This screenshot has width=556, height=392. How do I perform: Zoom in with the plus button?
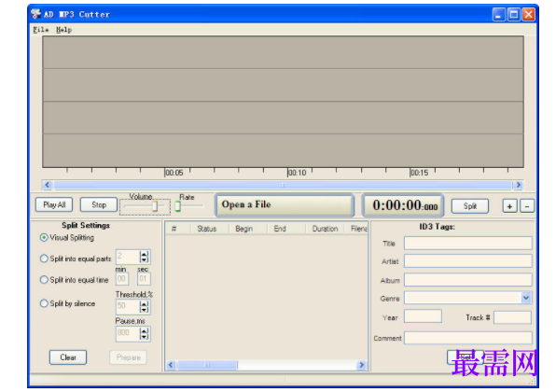[x=509, y=206]
